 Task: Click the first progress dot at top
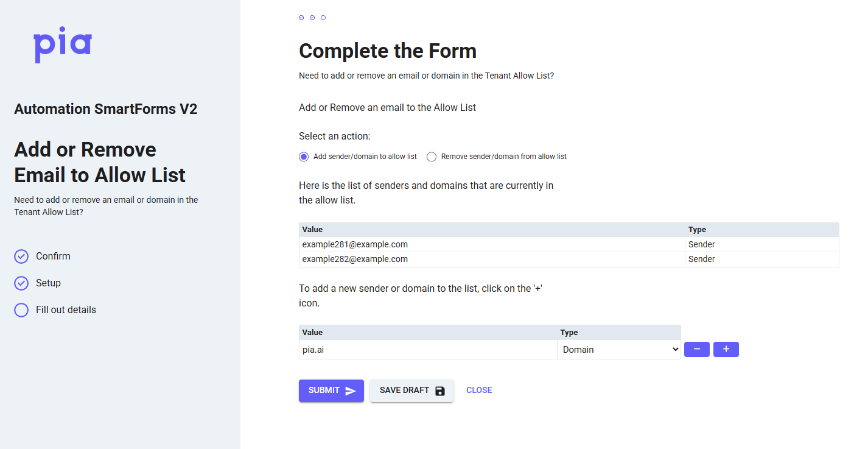pos(301,18)
